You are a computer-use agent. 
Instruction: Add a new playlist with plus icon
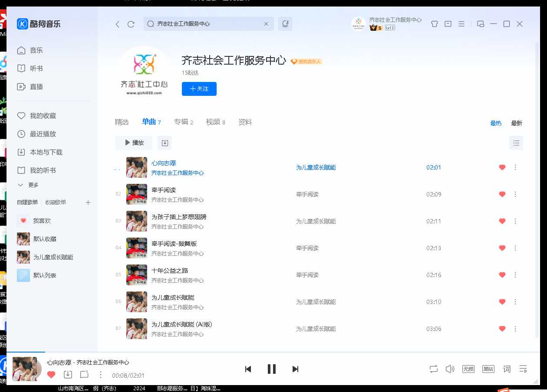[88, 203]
